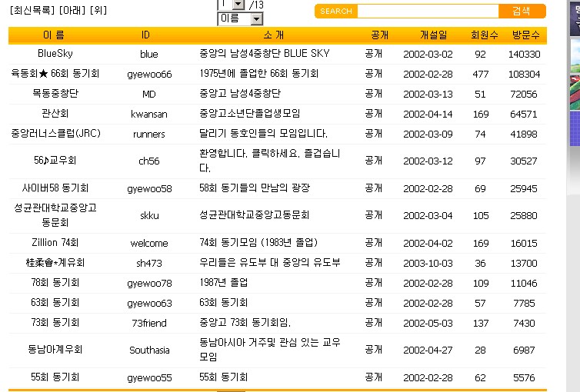Click the [아래] navigation link
Image resolution: width=580 pixels, height=392 pixels.
(x=72, y=11)
